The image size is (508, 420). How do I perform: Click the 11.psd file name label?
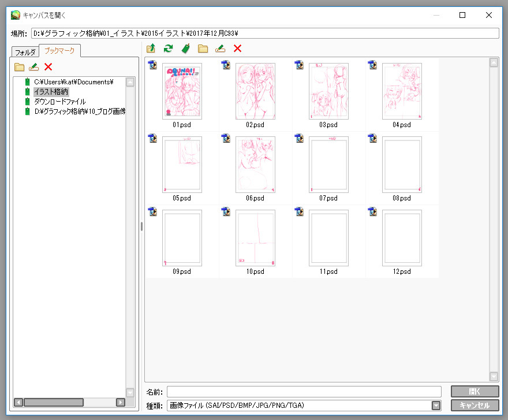click(x=328, y=271)
